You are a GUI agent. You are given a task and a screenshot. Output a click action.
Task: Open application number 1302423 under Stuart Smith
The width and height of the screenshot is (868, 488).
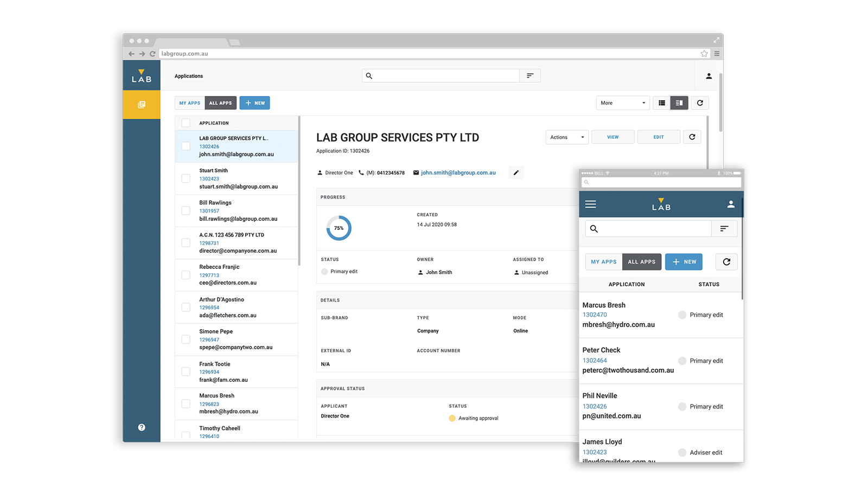[209, 178]
